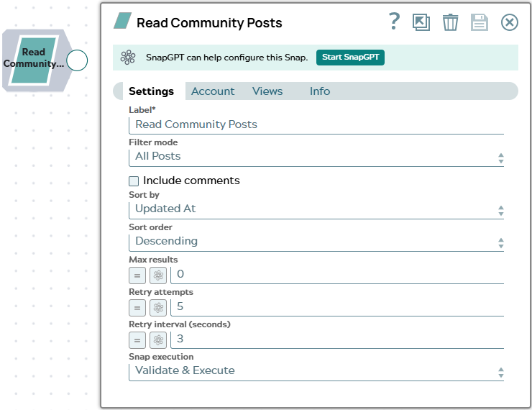Click the Max results input field

(337, 275)
